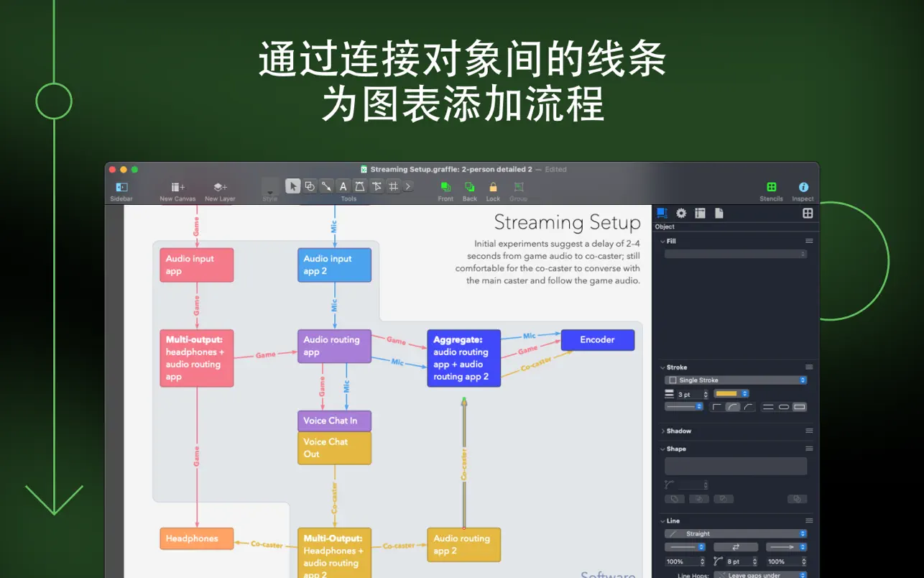Choose the rounded corner style
Viewport: 924px width, 578px height.
click(x=733, y=407)
